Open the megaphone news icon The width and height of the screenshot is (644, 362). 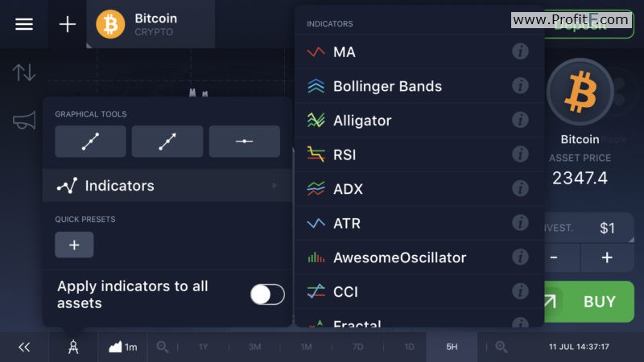24,121
